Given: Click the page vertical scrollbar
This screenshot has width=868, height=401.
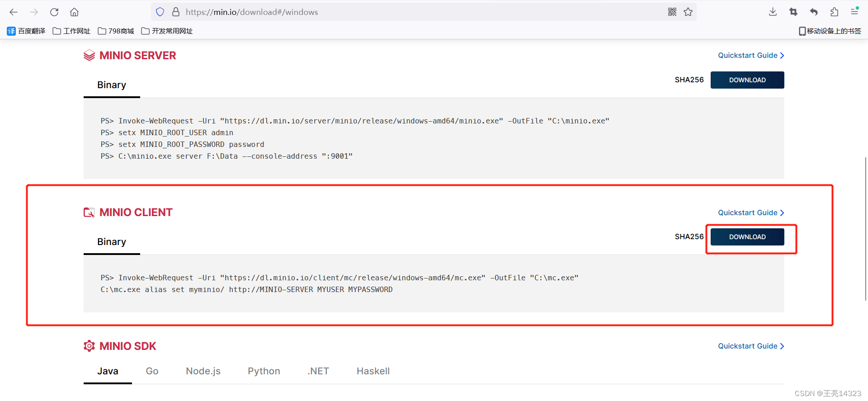Looking at the screenshot, I should point(866,228).
